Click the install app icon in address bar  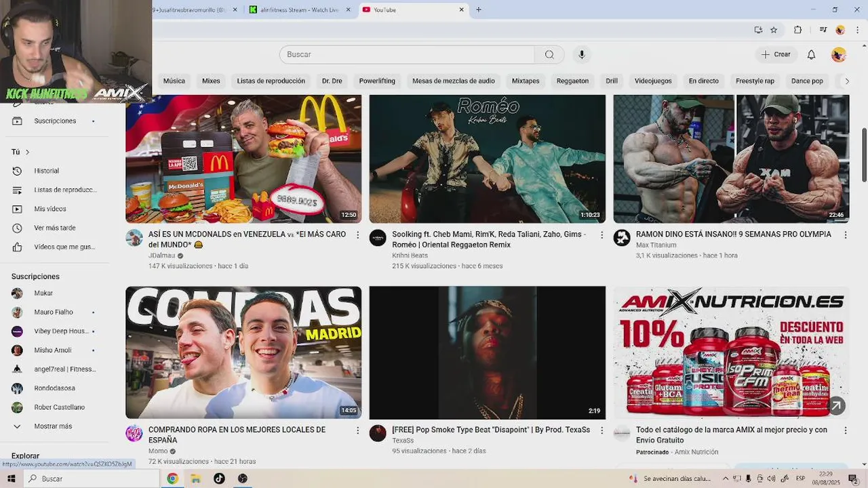point(758,30)
